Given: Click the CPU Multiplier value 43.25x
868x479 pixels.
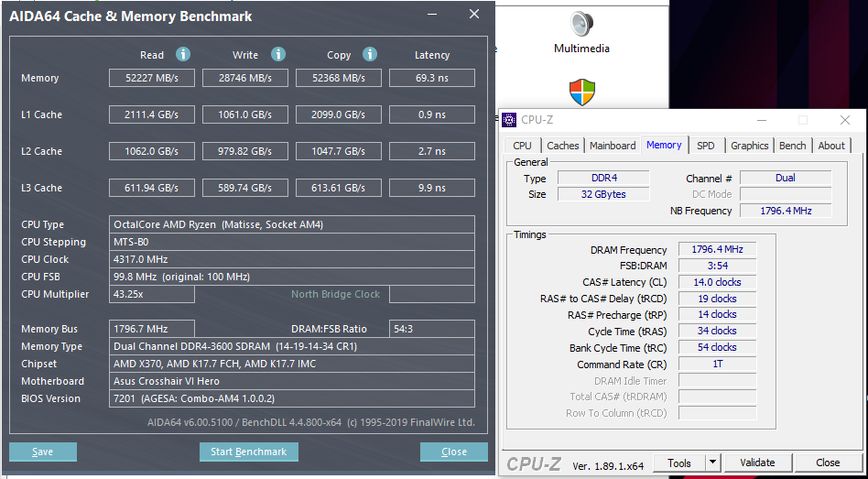Looking at the screenshot, I should 152,294.
